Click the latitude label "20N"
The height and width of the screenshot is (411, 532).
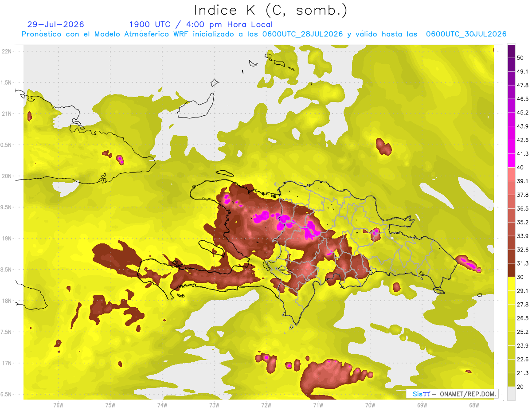pos(7,176)
